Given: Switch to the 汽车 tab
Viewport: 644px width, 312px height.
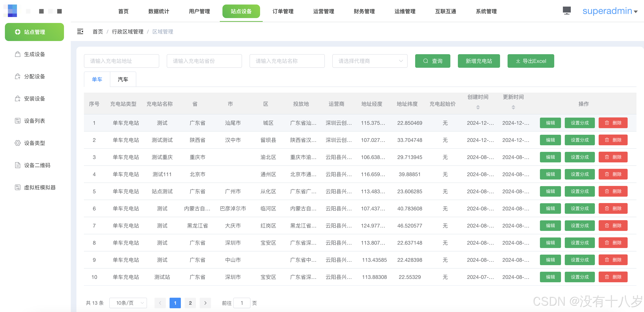Looking at the screenshot, I should [x=123, y=79].
